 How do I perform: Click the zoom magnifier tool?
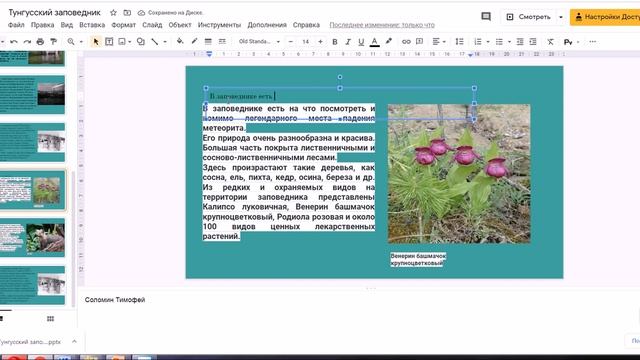[71, 42]
